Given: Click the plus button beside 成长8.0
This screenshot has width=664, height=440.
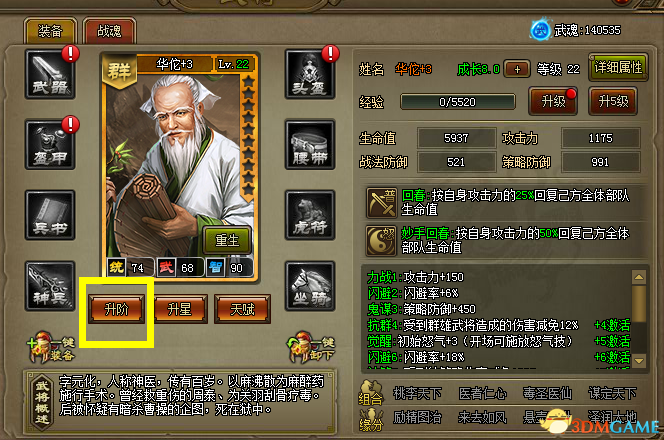Looking at the screenshot, I should (x=517, y=69).
